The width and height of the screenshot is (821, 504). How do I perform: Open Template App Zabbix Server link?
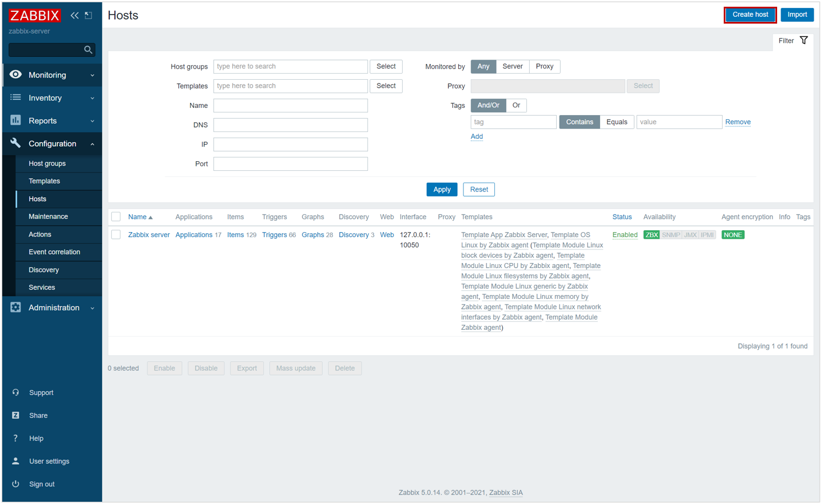click(x=504, y=235)
